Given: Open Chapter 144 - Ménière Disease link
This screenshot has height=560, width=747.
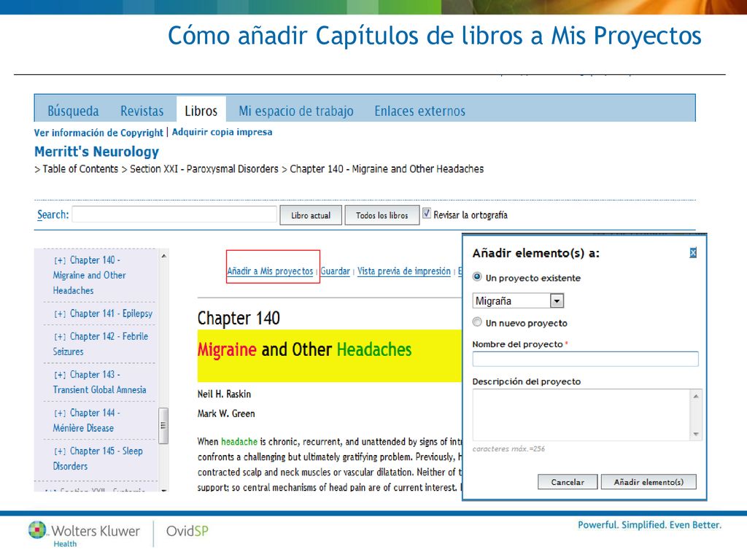Looking at the screenshot, I should 86,421.
